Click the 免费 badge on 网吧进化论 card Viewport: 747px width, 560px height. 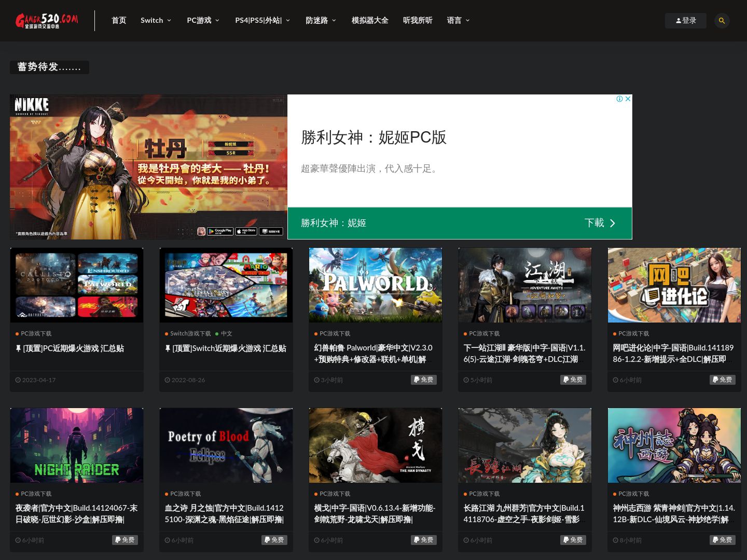pos(722,380)
